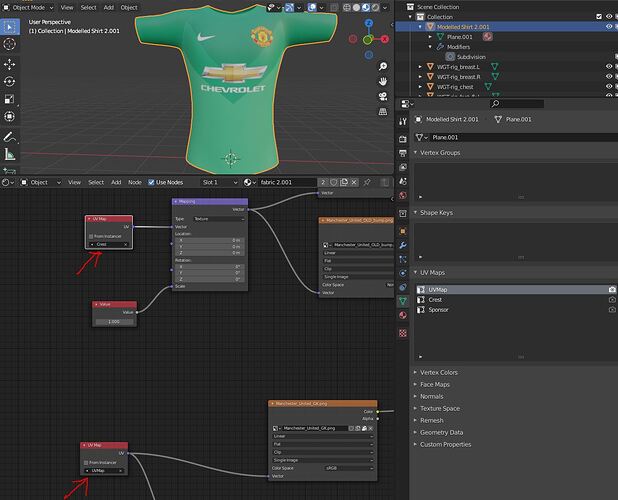
Task: Activate the Move tool
Action: [9, 64]
